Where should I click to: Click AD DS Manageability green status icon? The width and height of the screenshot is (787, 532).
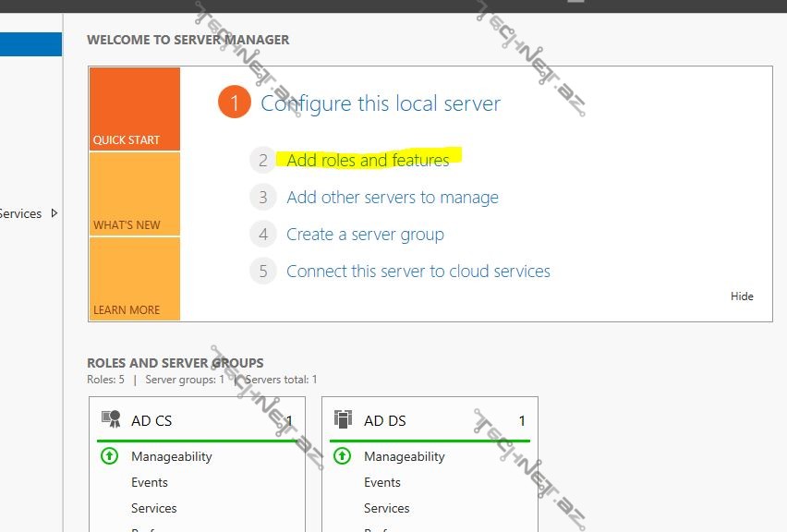[x=343, y=456]
